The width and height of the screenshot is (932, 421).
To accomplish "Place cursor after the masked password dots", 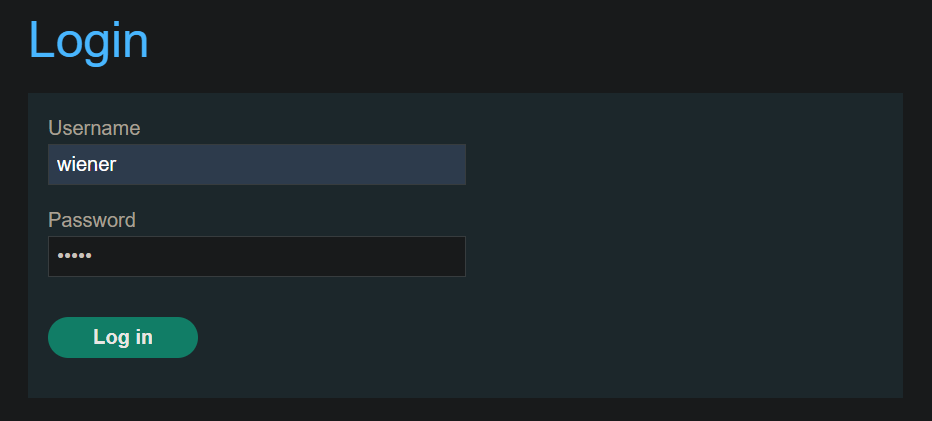I will tap(92, 256).
